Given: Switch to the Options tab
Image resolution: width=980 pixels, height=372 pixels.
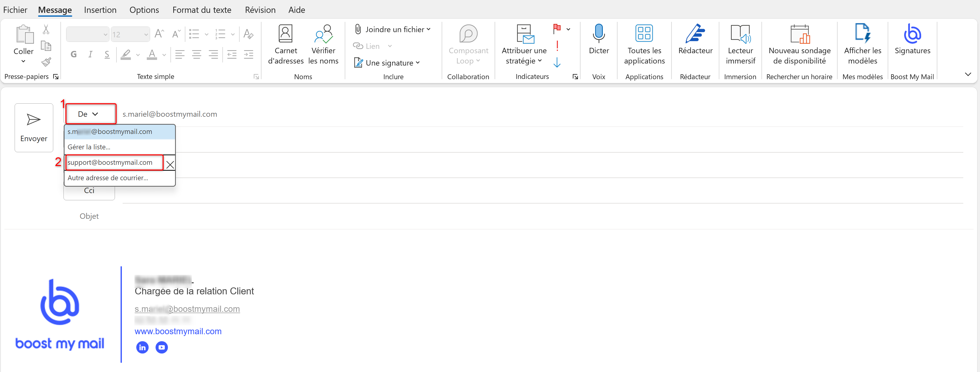Looking at the screenshot, I should pyautogui.click(x=144, y=10).
